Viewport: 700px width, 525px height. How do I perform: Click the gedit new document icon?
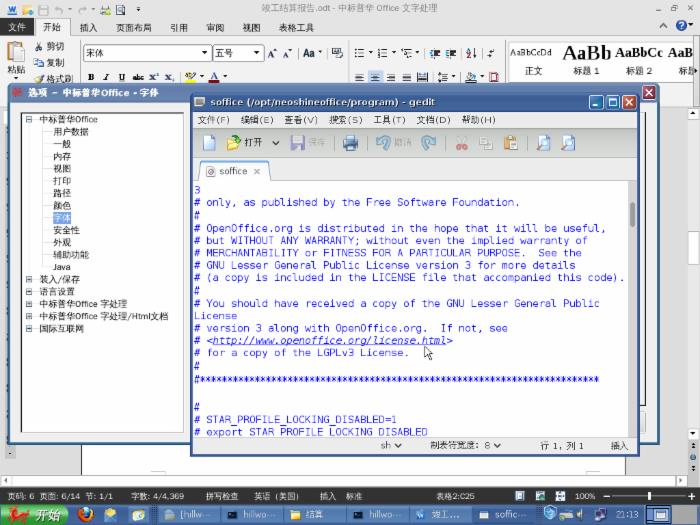click(208, 143)
